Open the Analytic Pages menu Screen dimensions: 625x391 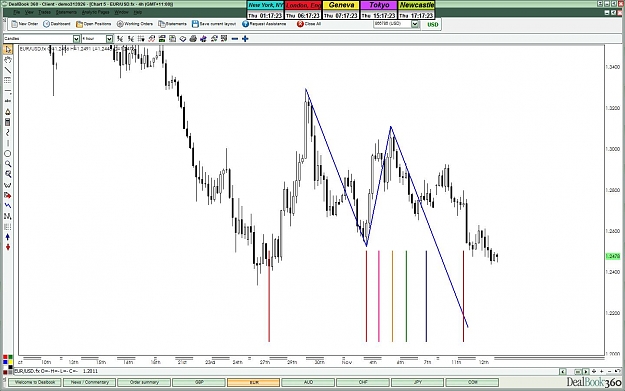point(95,12)
